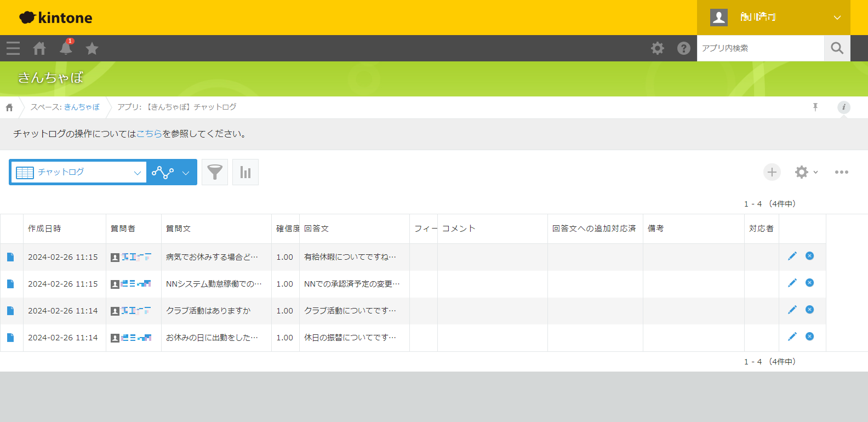Open the hamburger navigation menu
The image size is (868, 422).
[13, 48]
